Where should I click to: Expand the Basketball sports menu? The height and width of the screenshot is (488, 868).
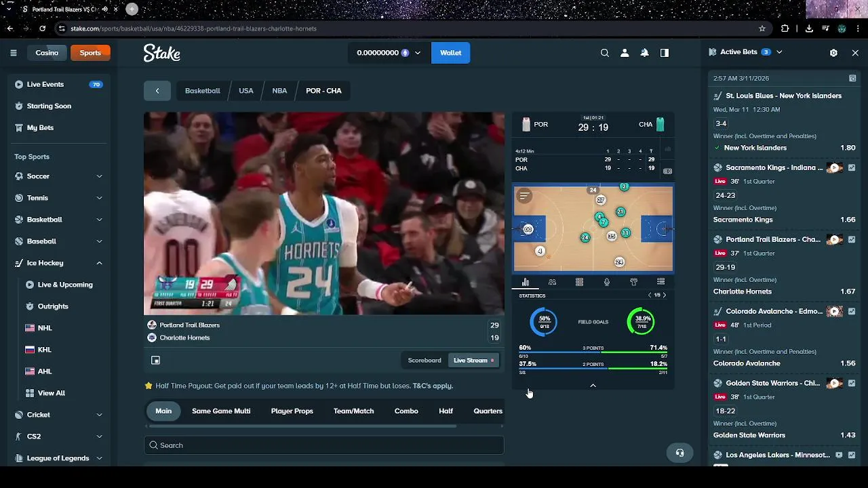[x=99, y=220]
